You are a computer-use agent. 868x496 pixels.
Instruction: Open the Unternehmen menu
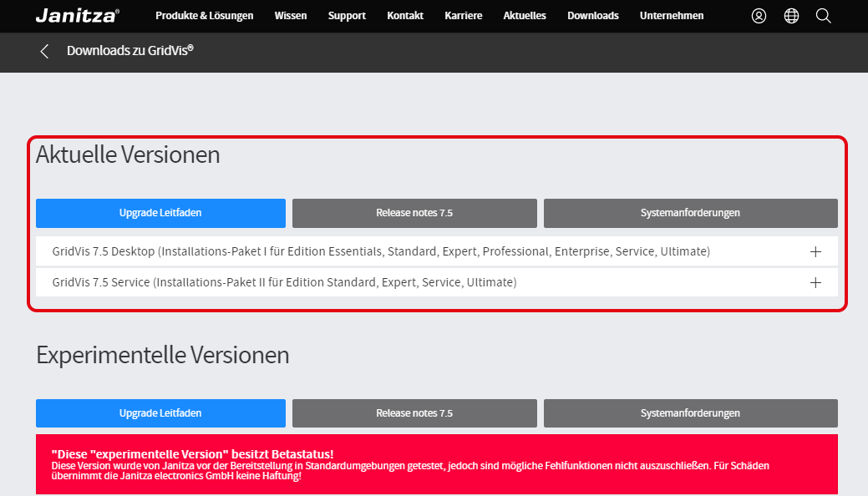coord(672,16)
